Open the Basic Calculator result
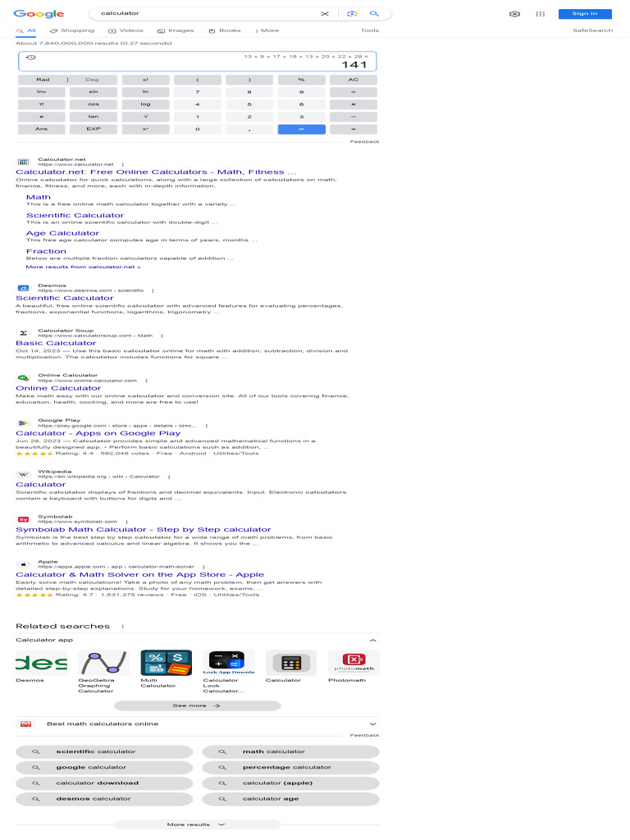630x840 pixels. [x=56, y=344]
